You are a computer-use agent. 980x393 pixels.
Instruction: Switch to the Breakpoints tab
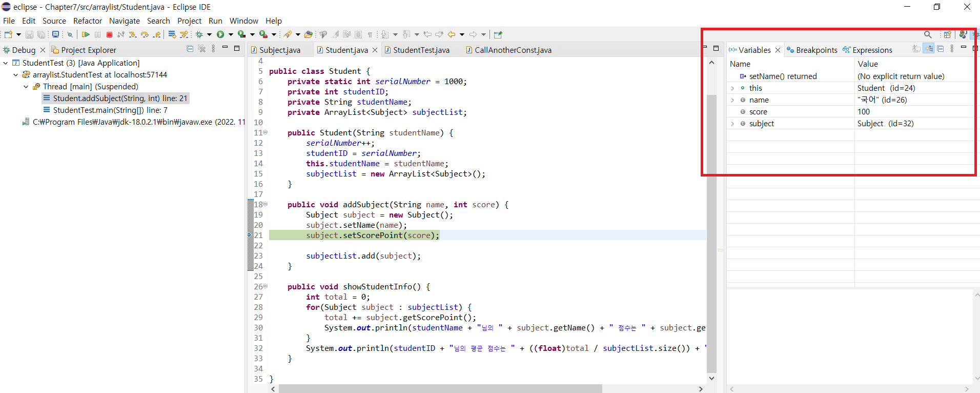click(x=812, y=50)
